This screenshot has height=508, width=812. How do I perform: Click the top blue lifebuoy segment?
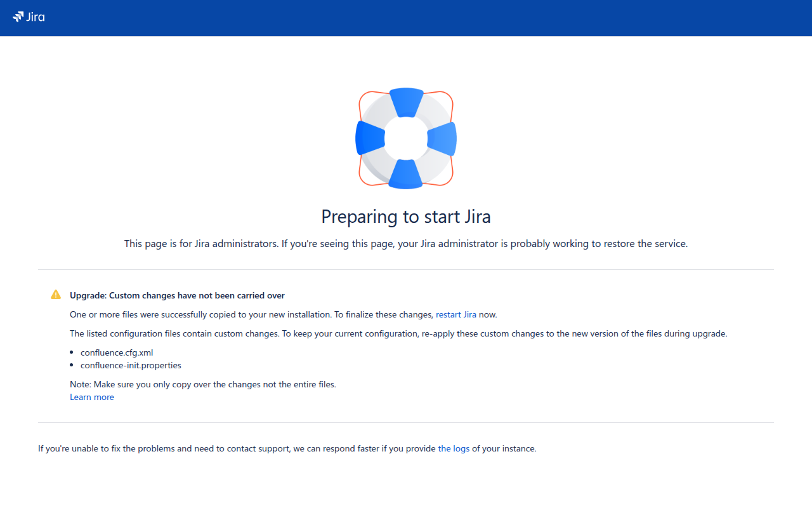coord(406,102)
